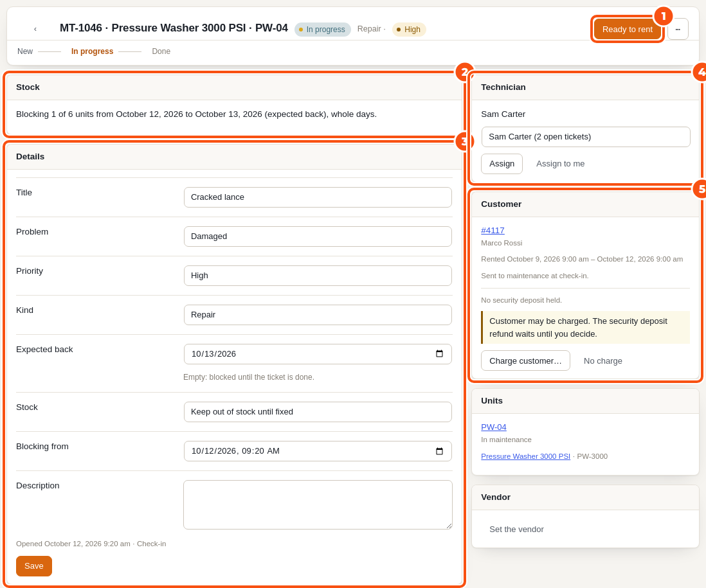Click the 'Customer may be charged' notice
The image size is (706, 588).
click(x=585, y=328)
